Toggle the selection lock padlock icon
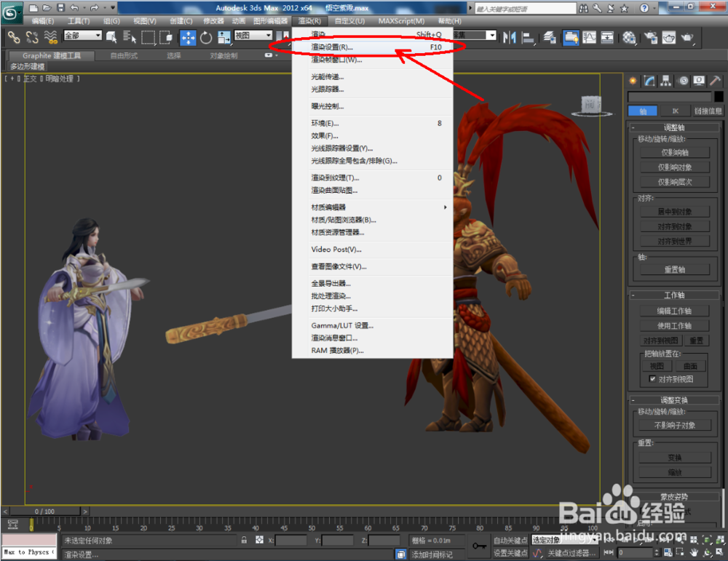 (x=244, y=540)
